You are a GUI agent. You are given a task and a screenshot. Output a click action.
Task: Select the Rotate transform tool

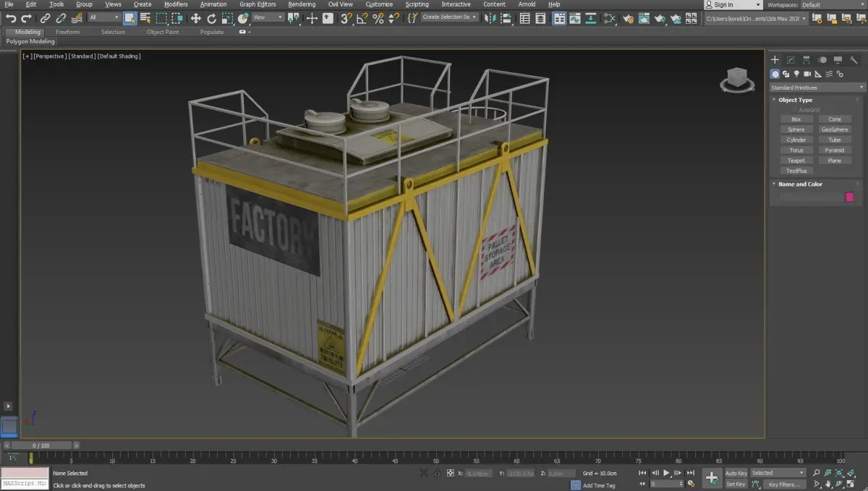tap(211, 18)
